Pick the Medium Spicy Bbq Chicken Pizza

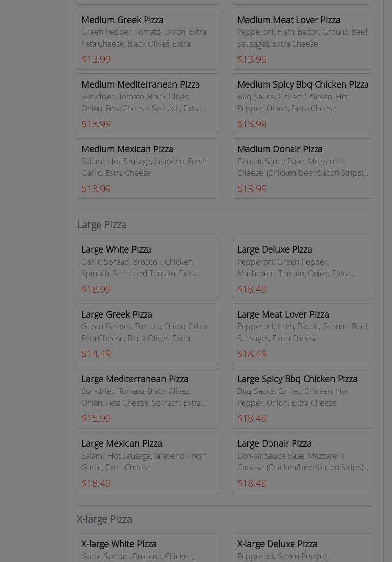pos(303,103)
